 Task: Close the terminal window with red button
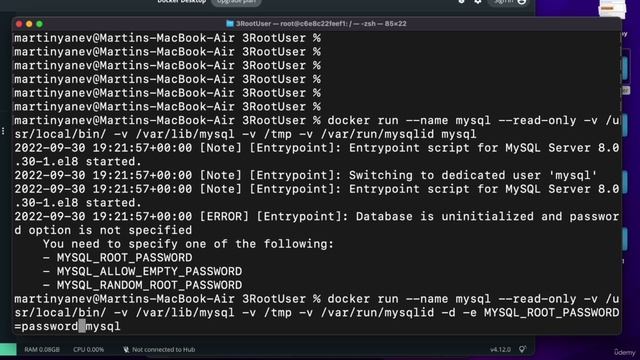point(19,24)
